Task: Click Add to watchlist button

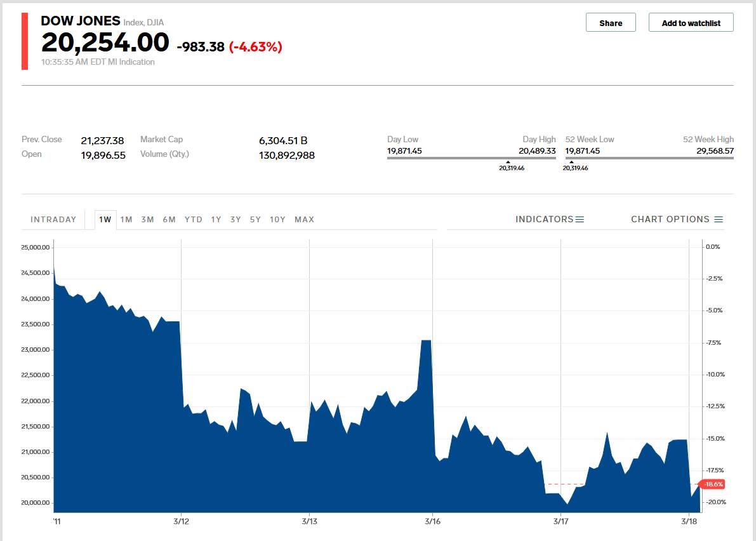Action: (x=691, y=23)
